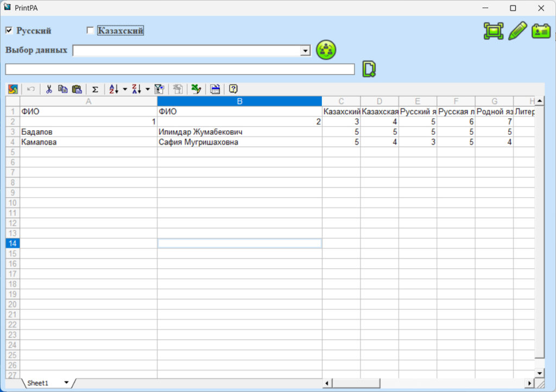Click the horizontal scrollbar right arrow
556x392 pixels.
(529, 383)
